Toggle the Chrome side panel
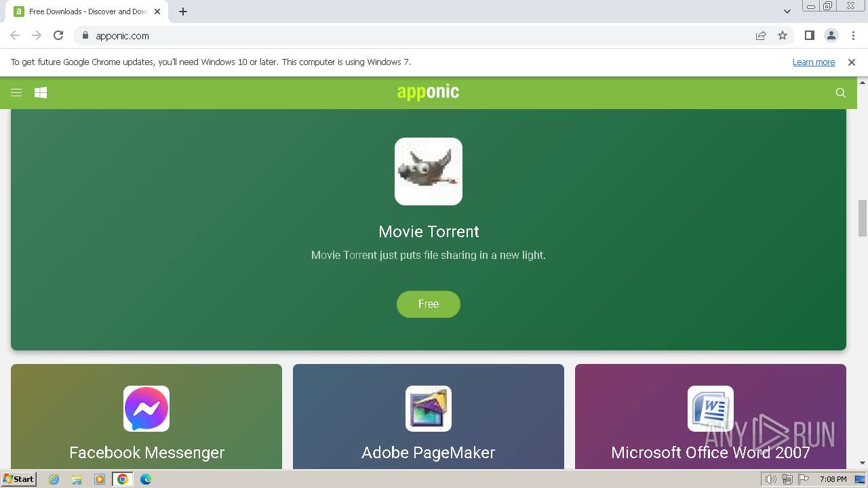The image size is (868, 488). coord(810,35)
